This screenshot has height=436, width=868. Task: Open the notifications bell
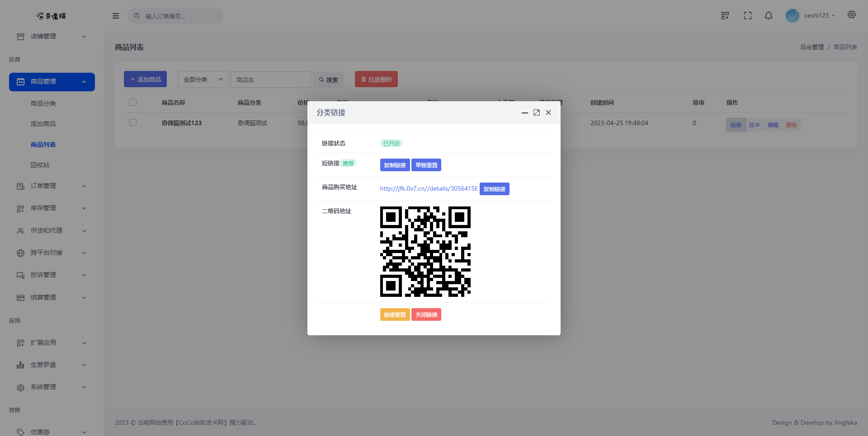(x=769, y=15)
